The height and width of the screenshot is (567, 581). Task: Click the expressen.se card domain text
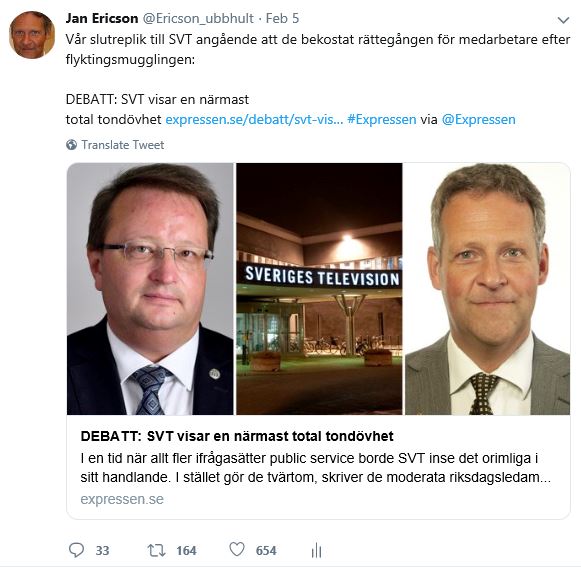tap(122, 499)
